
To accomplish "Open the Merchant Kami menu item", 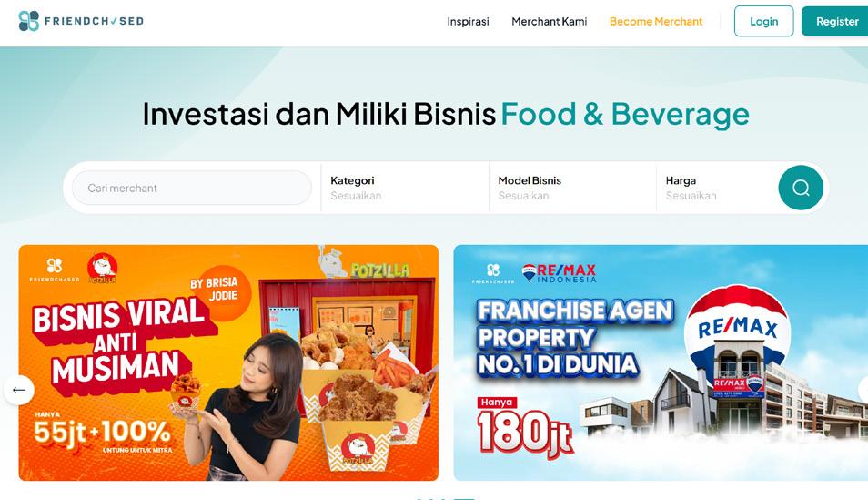I will tap(550, 22).
